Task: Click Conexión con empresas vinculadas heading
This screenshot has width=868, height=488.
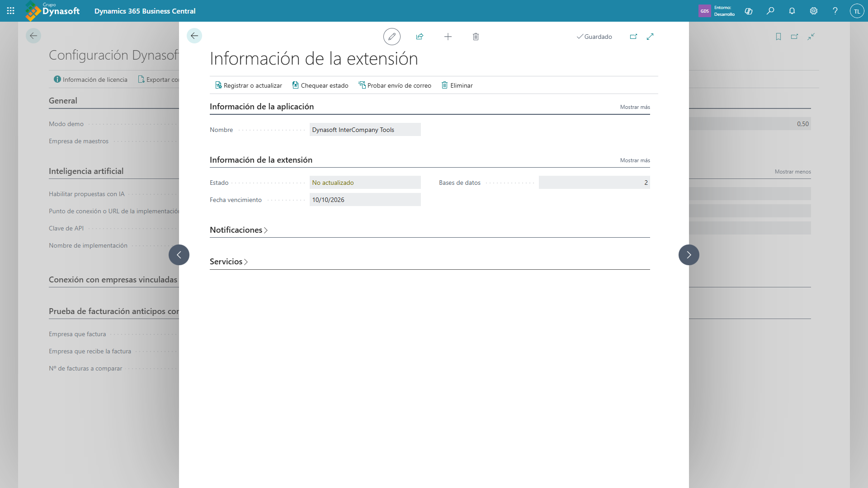Action: click(113, 280)
